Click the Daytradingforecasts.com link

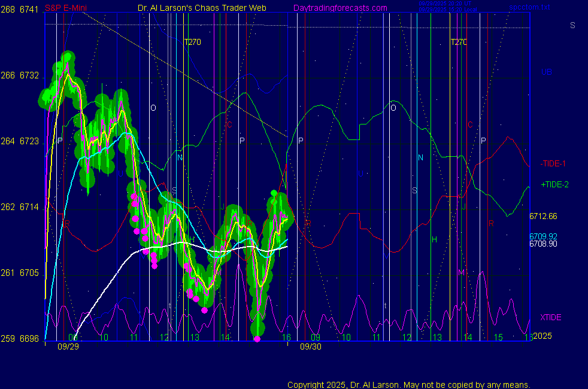340,8
